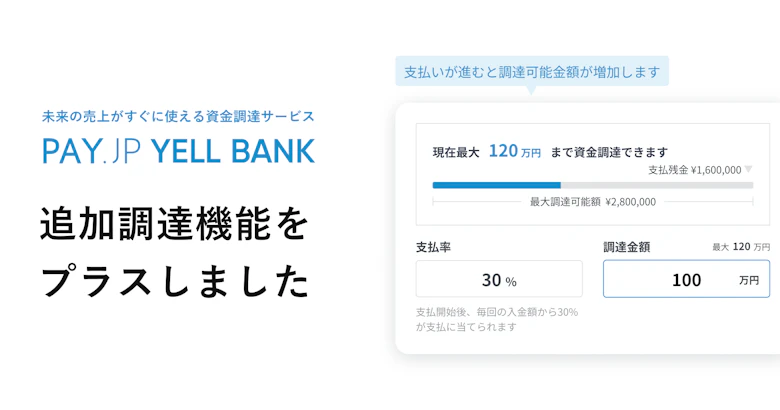
Task: Click the PAY.JP YELL BANK logo
Action: pos(178,150)
